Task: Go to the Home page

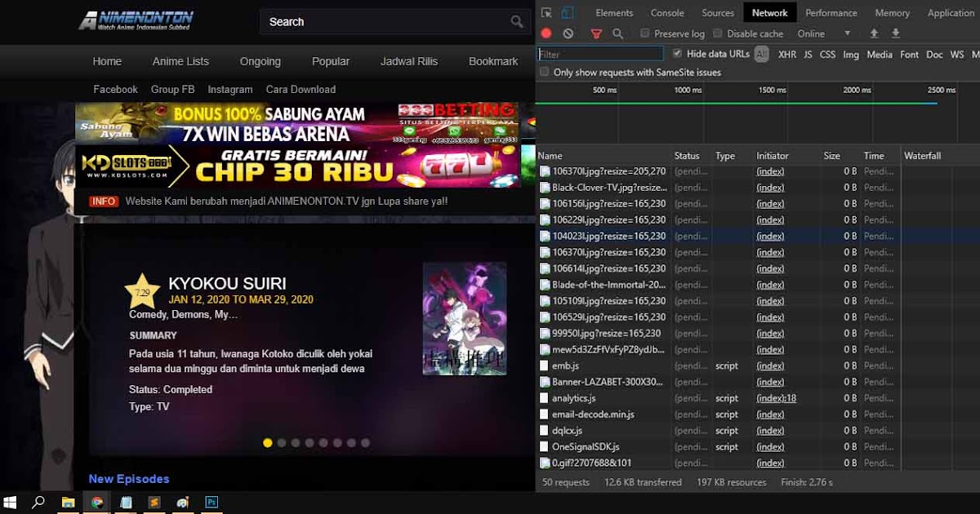Action: (107, 61)
